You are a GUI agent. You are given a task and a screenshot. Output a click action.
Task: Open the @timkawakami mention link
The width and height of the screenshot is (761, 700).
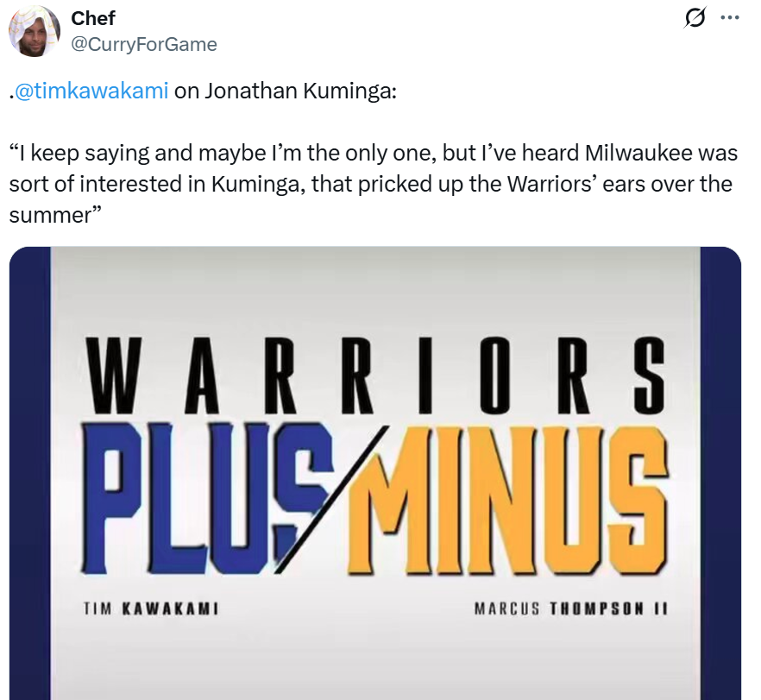coord(91,92)
